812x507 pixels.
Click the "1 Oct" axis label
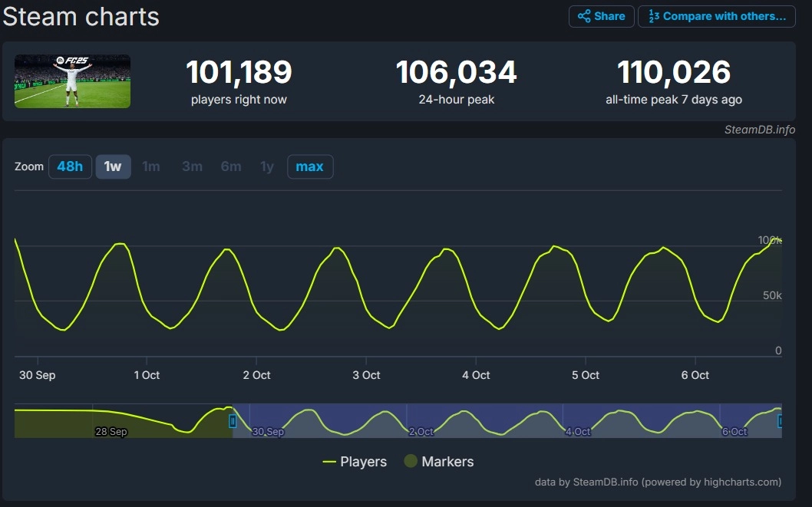point(147,375)
